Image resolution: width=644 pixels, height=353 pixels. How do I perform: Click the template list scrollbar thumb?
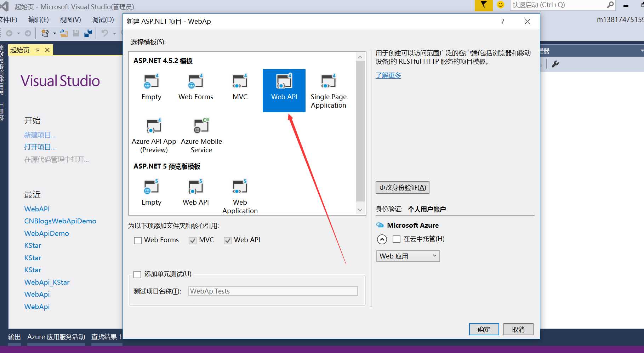click(360, 131)
